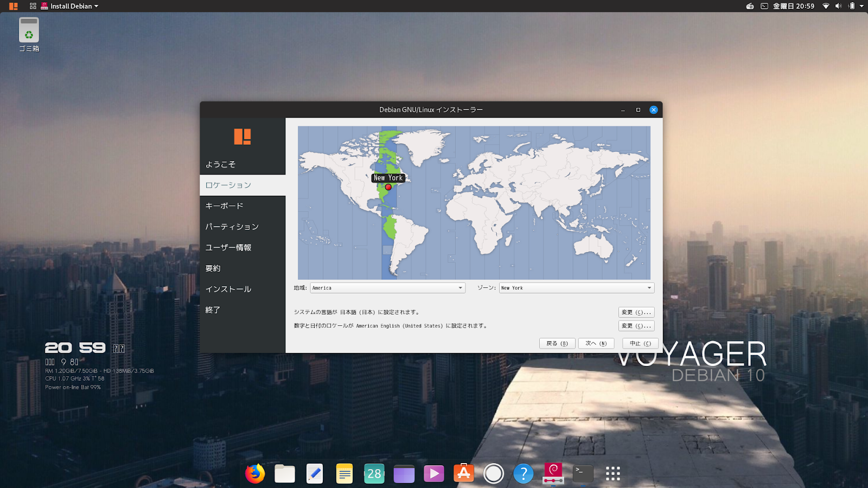Viewport: 868px width, 488px height.
Task: Select the ようこそ step in sidebar
Action: point(242,164)
